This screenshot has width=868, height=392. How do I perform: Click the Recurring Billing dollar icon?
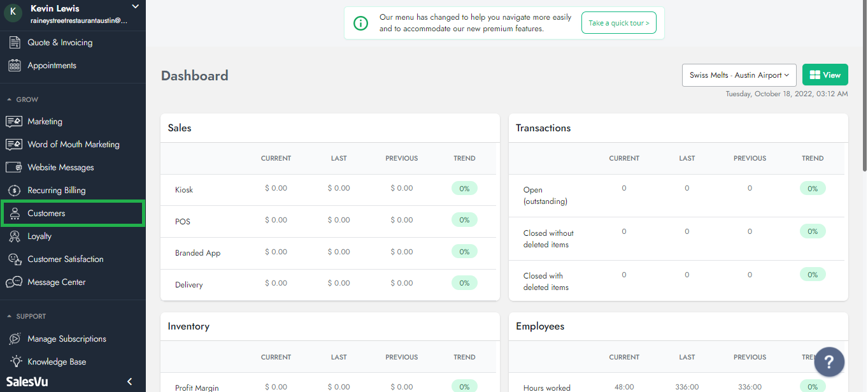[x=14, y=191]
